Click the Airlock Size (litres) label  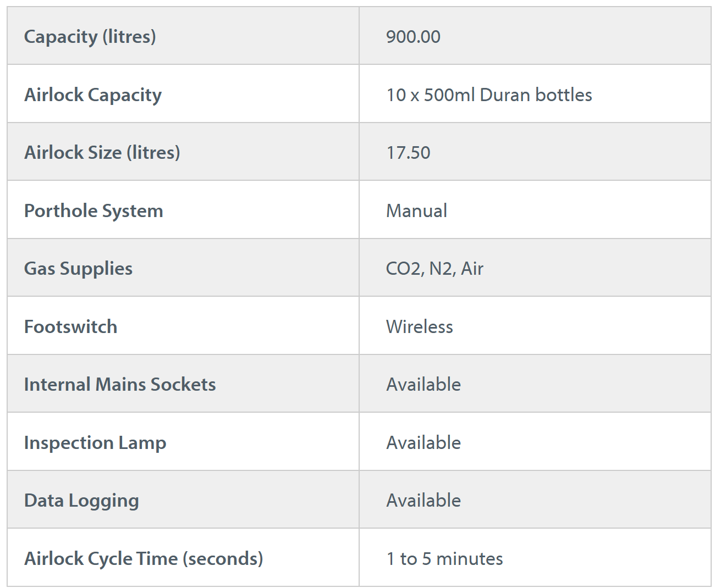coord(102,153)
